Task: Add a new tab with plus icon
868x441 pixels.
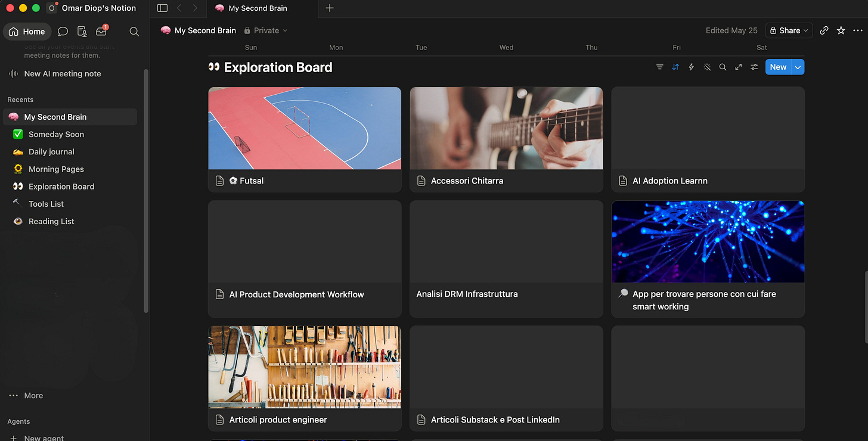Action: (x=330, y=8)
